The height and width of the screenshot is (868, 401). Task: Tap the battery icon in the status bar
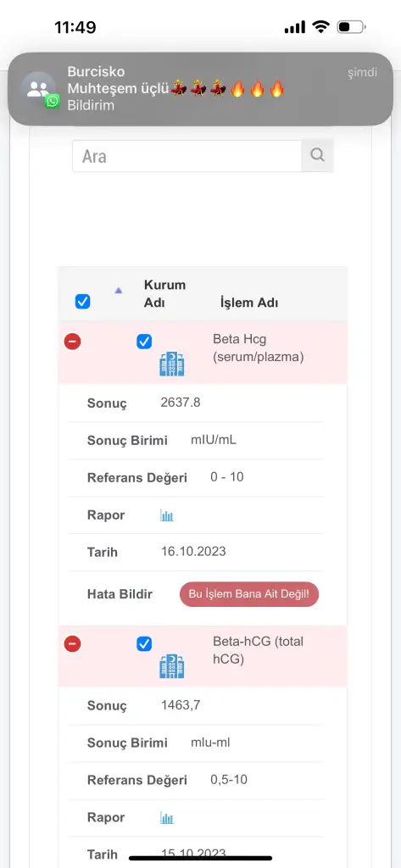click(351, 26)
